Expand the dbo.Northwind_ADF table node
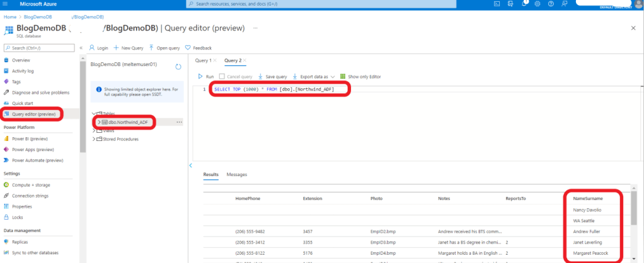The height and width of the screenshot is (263, 644). pyautogui.click(x=100, y=121)
